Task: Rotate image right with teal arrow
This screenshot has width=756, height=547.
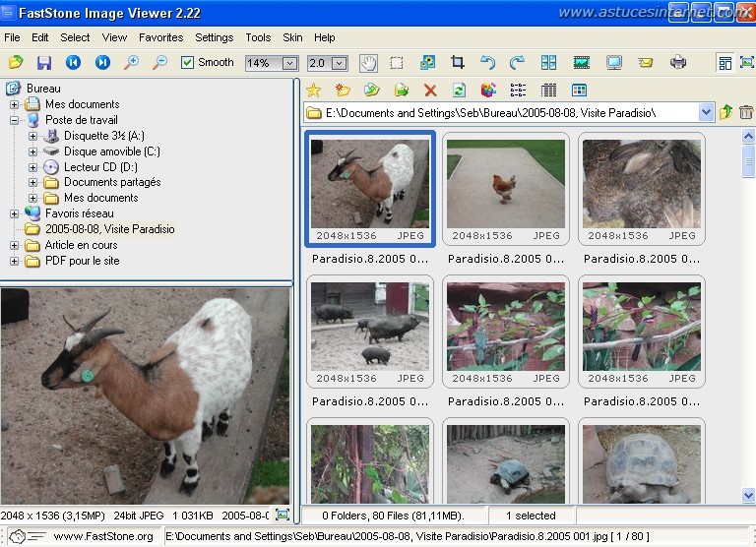Action: 517,62
